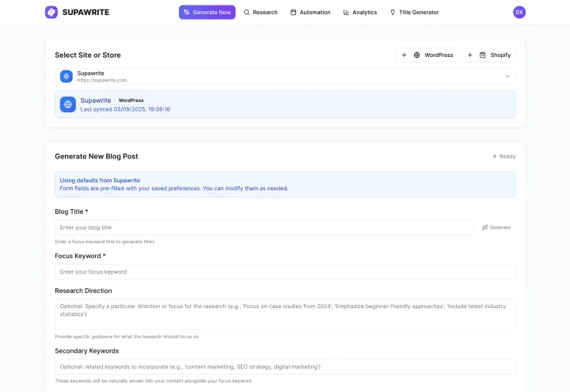
Task: Open the DK user avatar menu
Action: (x=519, y=13)
